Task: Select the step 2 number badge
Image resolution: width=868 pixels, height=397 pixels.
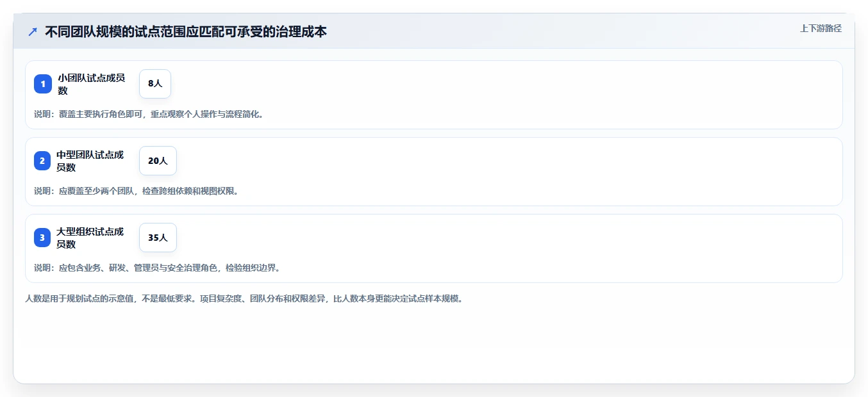Action: click(42, 161)
